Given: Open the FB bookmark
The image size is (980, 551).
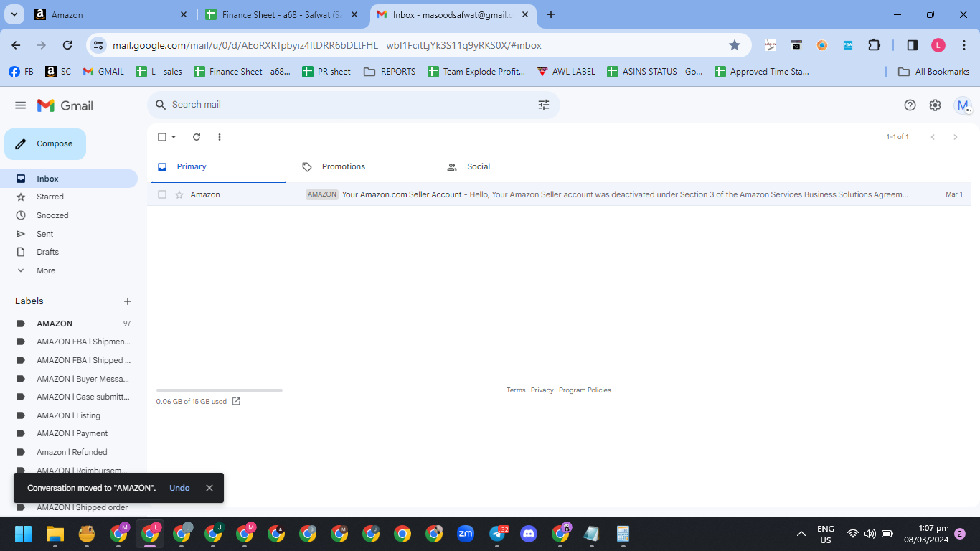Looking at the screenshot, I should [22, 72].
